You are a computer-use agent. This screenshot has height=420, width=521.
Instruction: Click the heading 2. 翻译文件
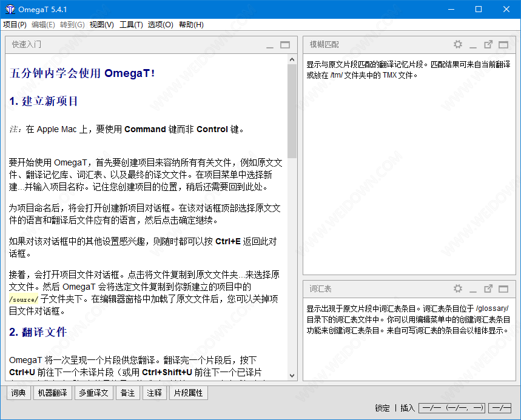point(38,332)
